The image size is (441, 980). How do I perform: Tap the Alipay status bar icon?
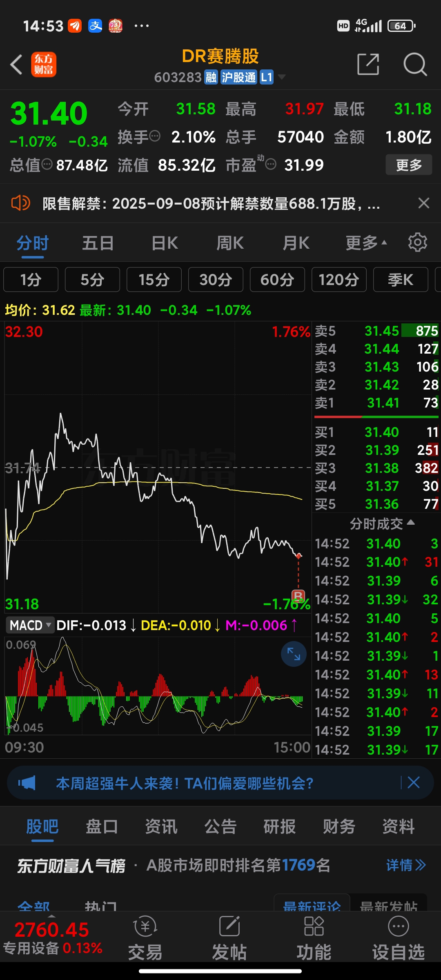(95, 26)
